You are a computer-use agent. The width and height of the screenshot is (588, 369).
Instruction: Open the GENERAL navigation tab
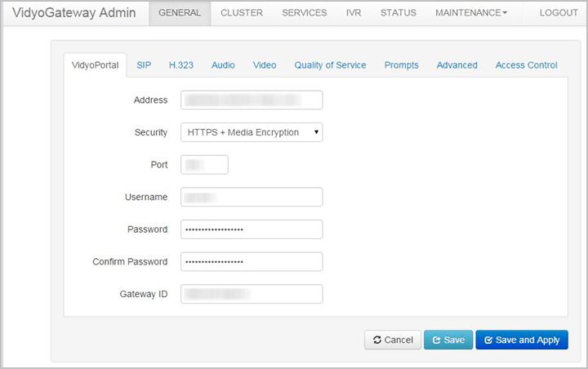[x=180, y=13]
